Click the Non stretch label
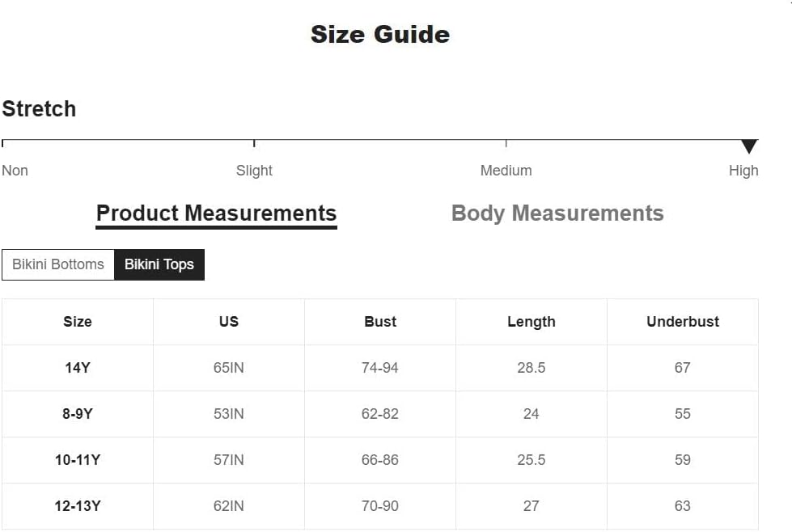Image resolution: width=792 pixels, height=532 pixels. pyautogui.click(x=15, y=171)
